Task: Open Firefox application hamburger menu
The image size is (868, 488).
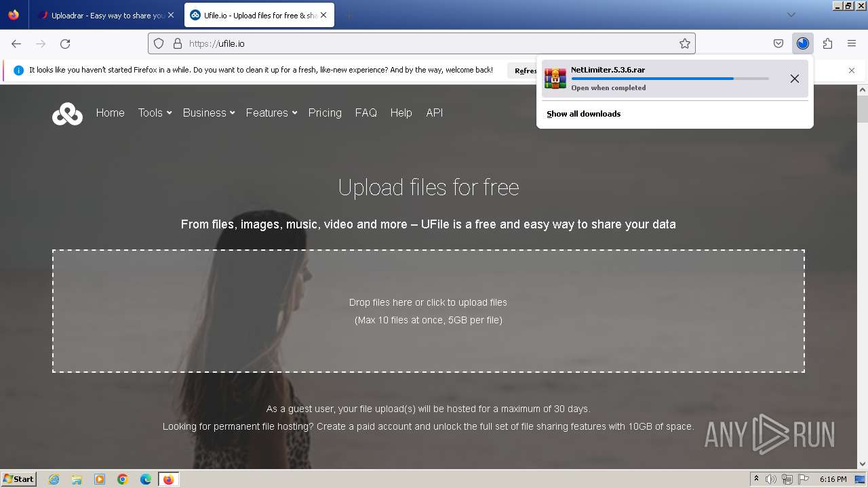Action: [852, 43]
